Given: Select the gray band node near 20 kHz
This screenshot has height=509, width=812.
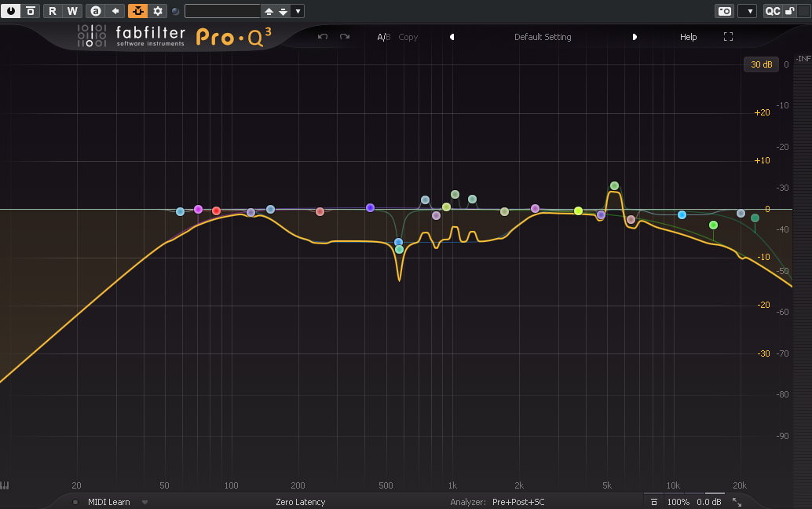Looking at the screenshot, I should tap(741, 214).
